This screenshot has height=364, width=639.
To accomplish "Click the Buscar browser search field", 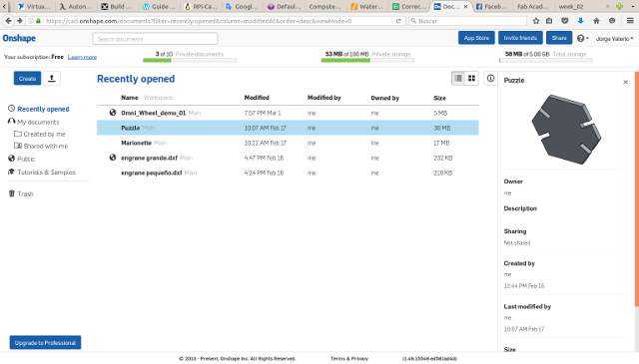I will (x=468, y=21).
